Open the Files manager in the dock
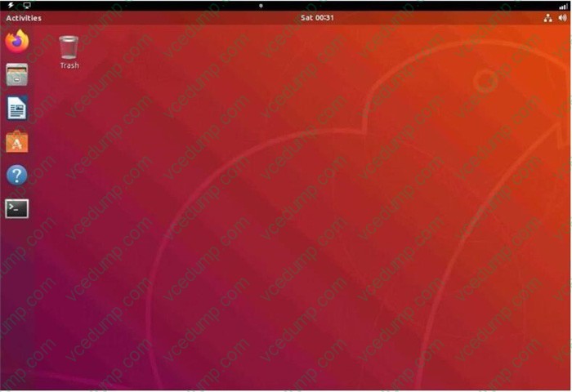The height and width of the screenshot is (392, 572). (x=16, y=74)
